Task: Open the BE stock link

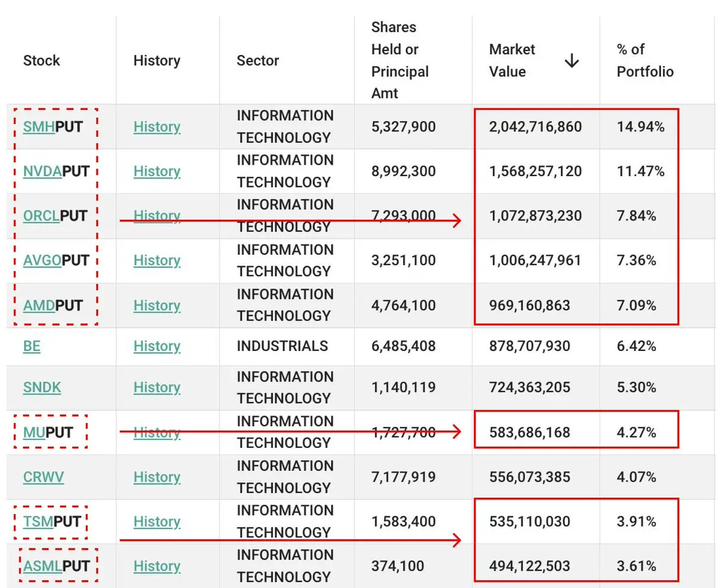Action: pyautogui.click(x=32, y=346)
